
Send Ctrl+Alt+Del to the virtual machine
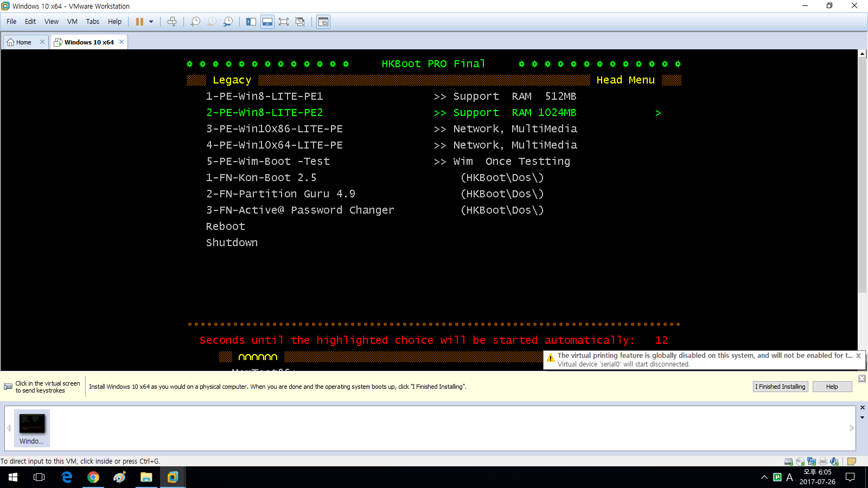tap(172, 22)
